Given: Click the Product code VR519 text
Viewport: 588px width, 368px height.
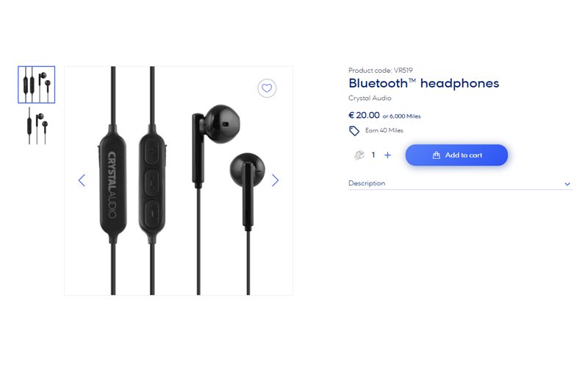Looking at the screenshot, I should click(x=380, y=70).
